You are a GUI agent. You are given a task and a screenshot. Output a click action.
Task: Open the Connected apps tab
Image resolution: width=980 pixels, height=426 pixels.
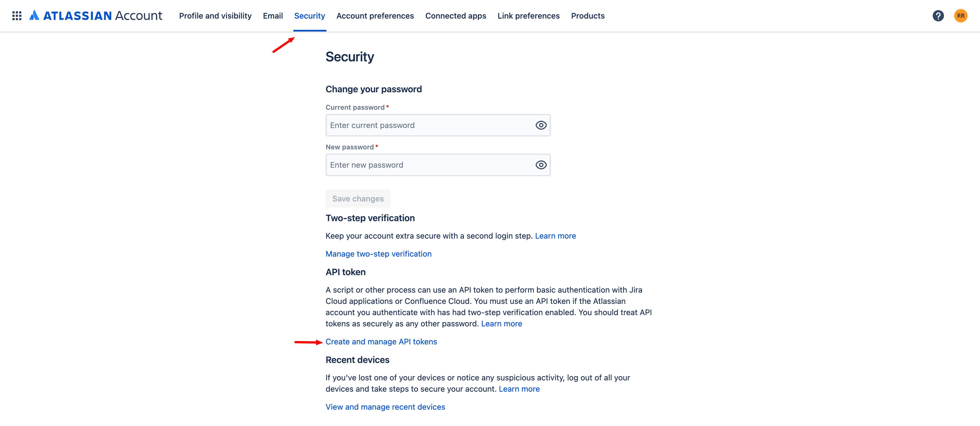tap(455, 15)
